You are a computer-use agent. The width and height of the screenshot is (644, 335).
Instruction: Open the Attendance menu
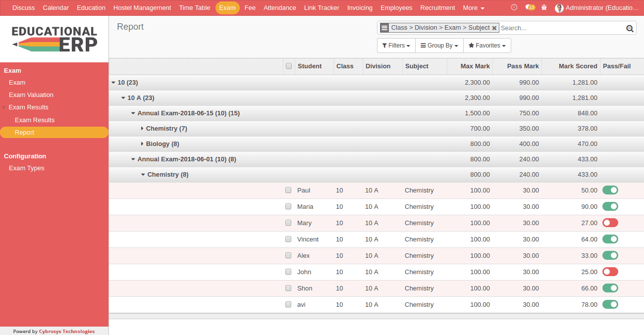tap(279, 8)
